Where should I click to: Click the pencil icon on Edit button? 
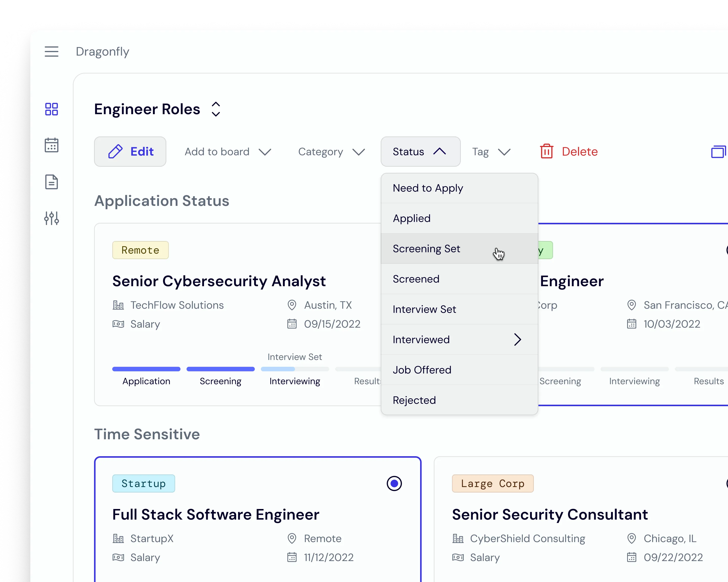[x=115, y=152]
